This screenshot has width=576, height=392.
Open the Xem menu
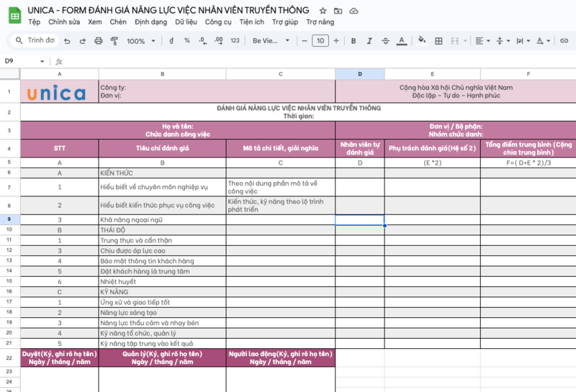coord(95,22)
